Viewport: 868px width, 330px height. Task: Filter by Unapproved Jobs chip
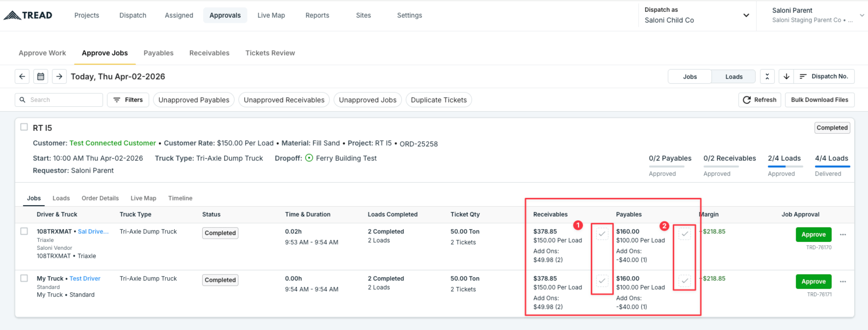coord(368,100)
